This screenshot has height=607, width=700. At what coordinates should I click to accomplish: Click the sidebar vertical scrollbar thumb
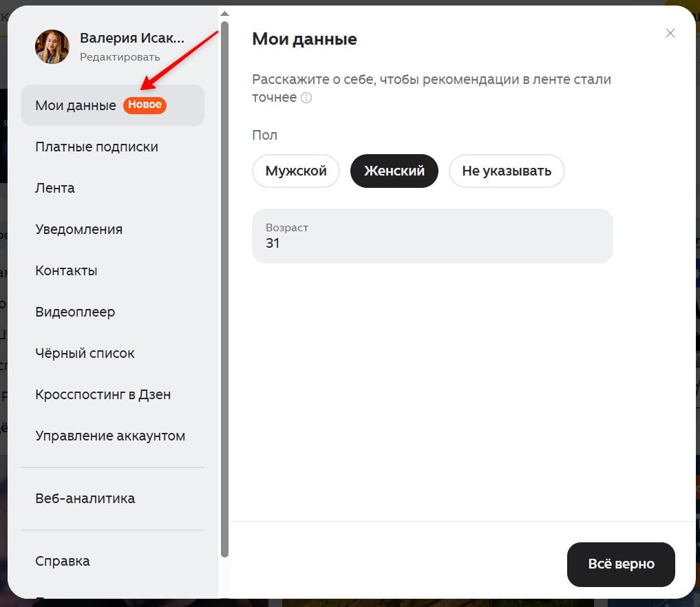pos(224,289)
